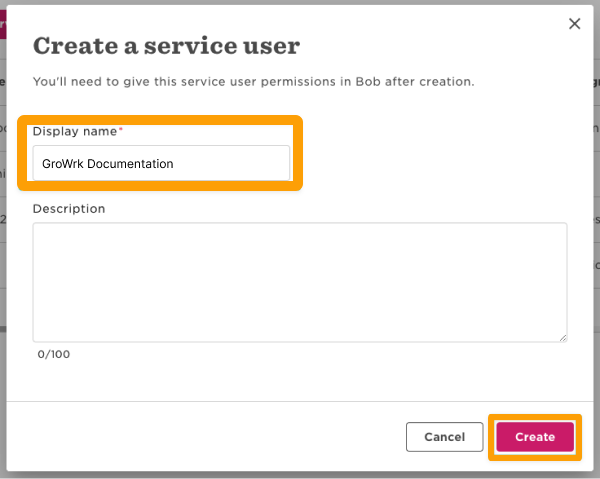
Task: Click inside the Description text area
Action: (x=299, y=282)
